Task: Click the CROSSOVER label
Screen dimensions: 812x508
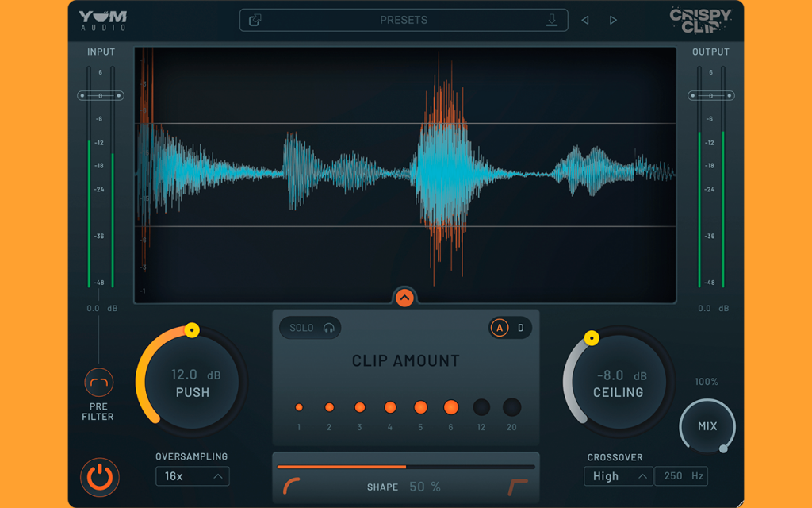Action: 615,457
